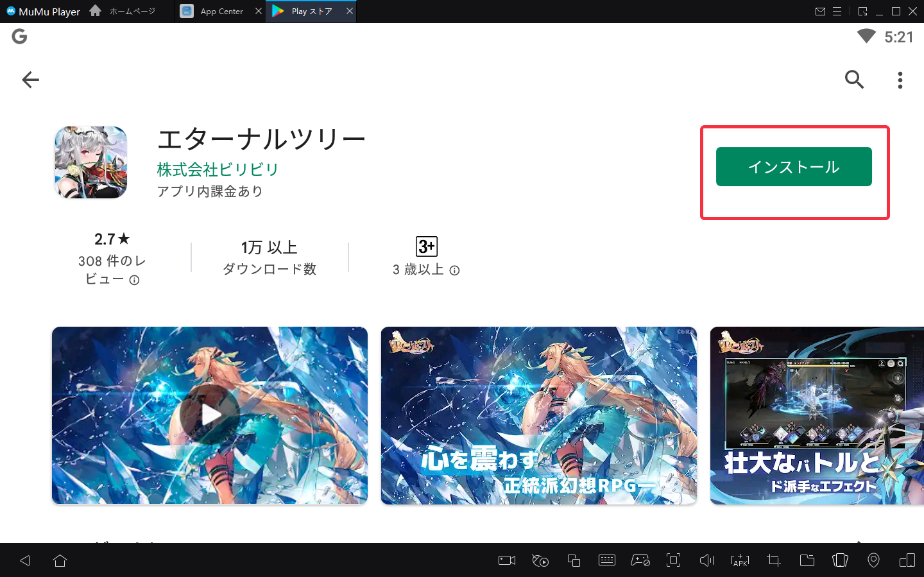Click the 1万 以上 download count

[269, 248]
